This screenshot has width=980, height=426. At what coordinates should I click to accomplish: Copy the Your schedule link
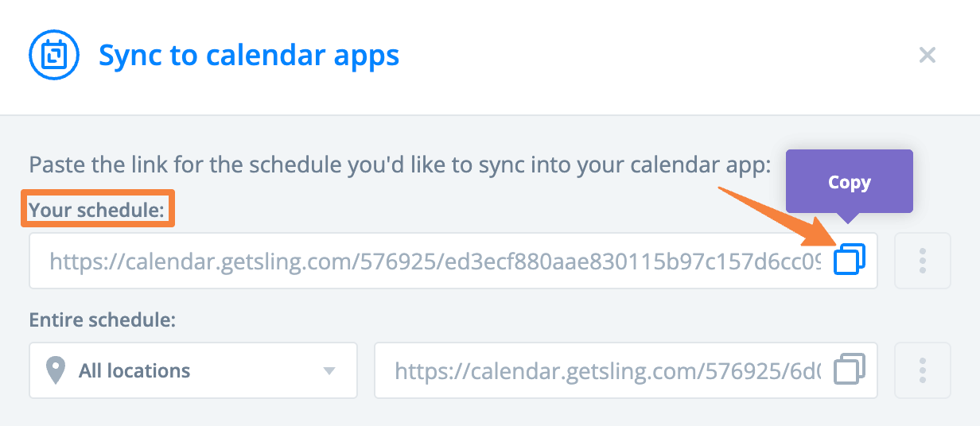[850, 260]
